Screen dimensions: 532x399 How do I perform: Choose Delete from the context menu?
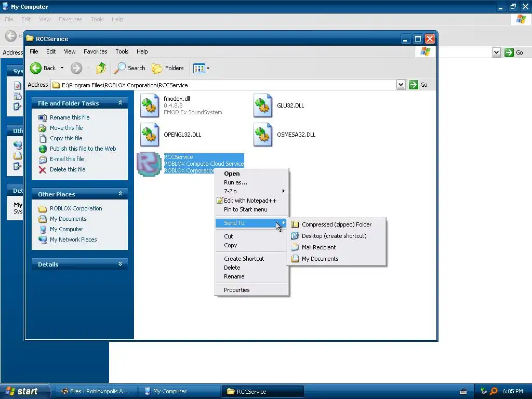click(252, 268)
